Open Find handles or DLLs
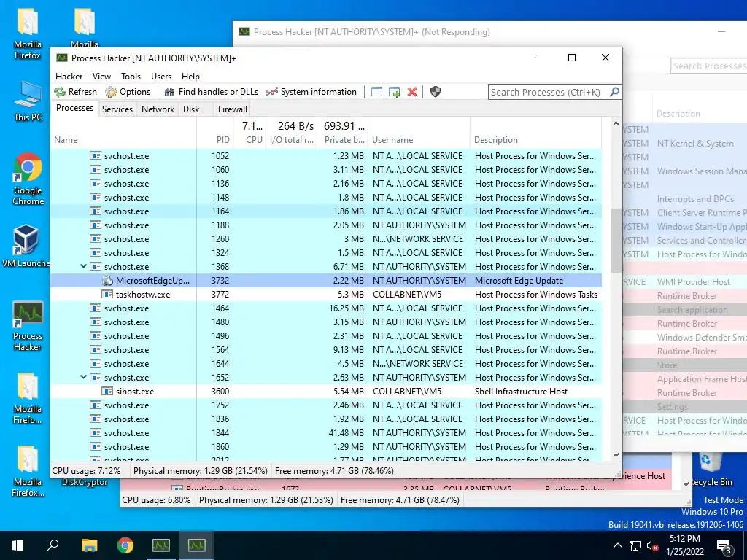Viewport: 747px width, 560px height. (211, 92)
